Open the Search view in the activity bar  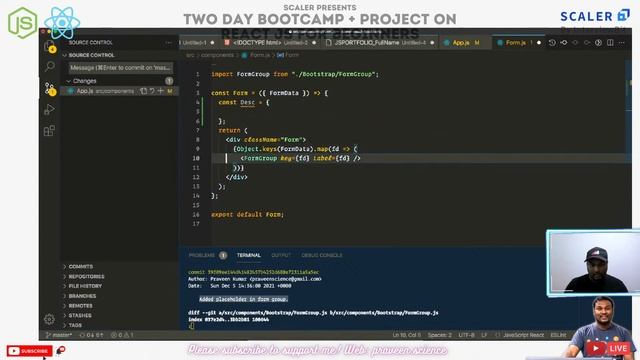click(49, 66)
